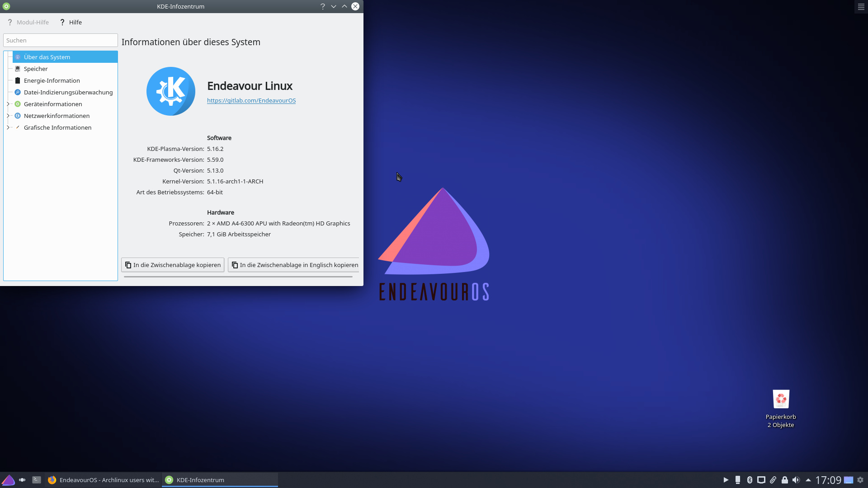Expand the Geräteinformationen tree node
Viewport: 868px width, 488px height.
[x=8, y=104]
